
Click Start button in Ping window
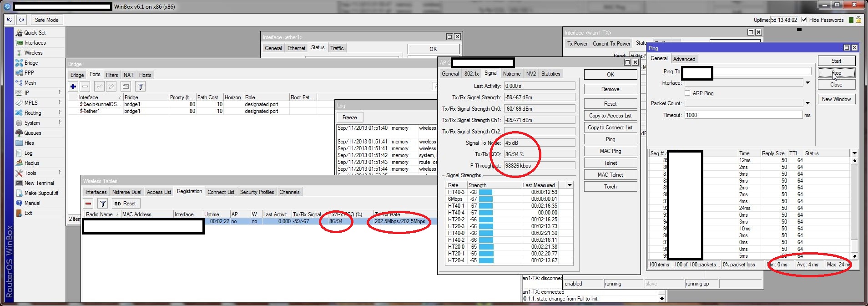point(836,61)
